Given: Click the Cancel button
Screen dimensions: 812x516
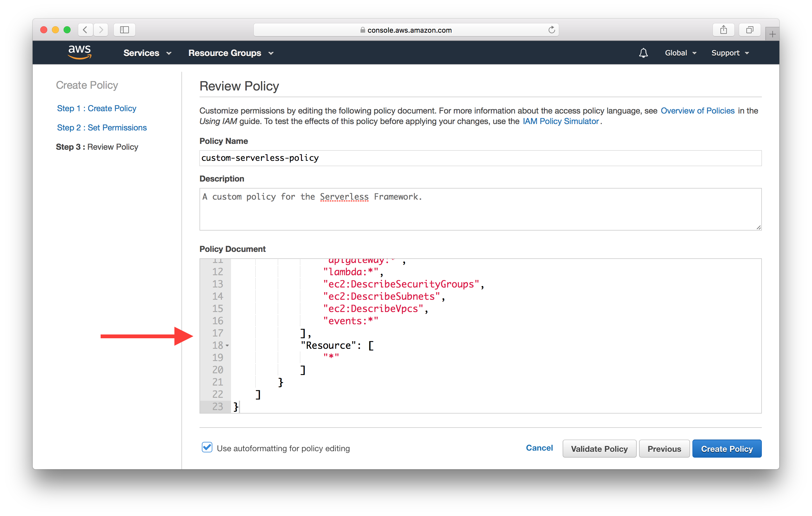Looking at the screenshot, I should click(x=538, y=448).
